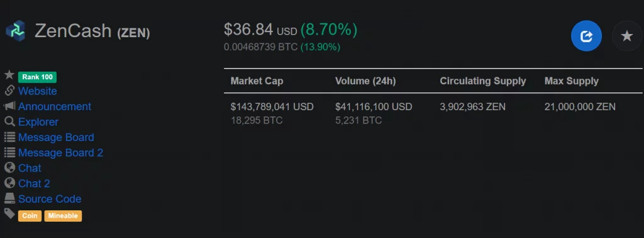
Task: Open the Source Code link
Action: coord(50,199)
